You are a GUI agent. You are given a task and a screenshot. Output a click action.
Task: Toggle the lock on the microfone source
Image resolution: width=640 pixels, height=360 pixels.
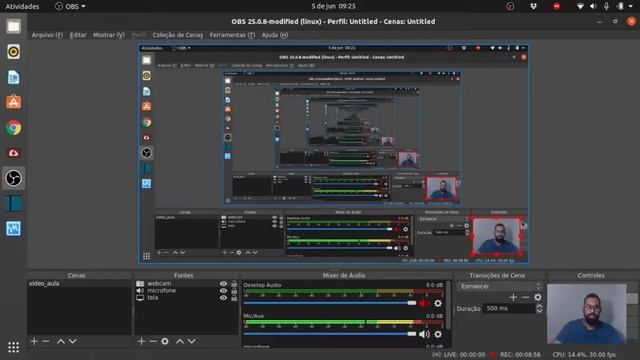(x=234, y=291)
